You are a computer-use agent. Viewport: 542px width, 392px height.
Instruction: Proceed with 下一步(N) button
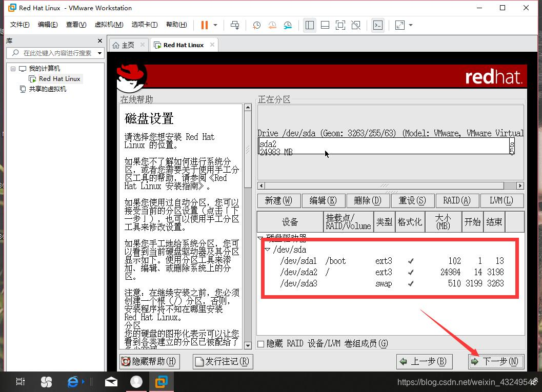(496, 362)
